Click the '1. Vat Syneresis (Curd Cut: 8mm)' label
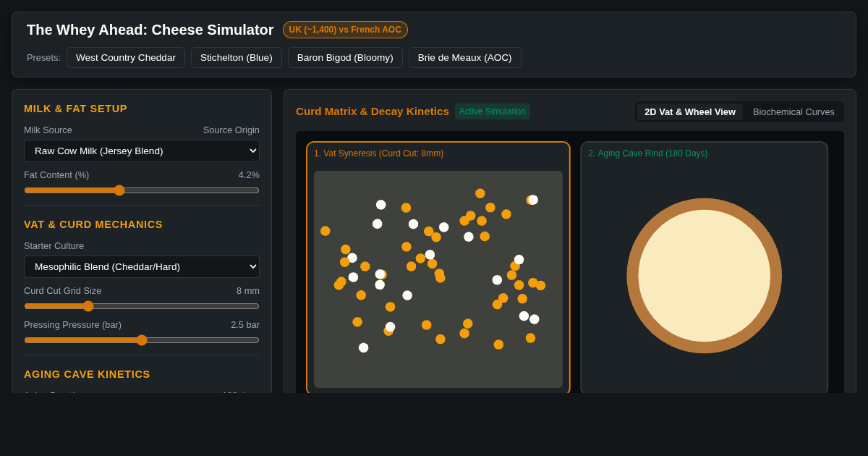The height and width of the screenshot is (456, 868). coord(379,153)
